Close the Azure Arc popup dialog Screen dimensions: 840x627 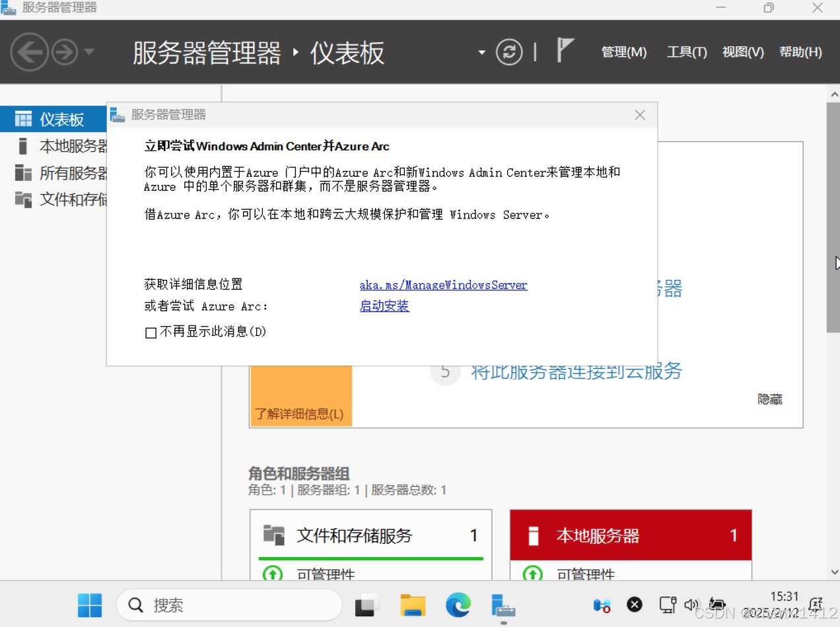[640, 115]
